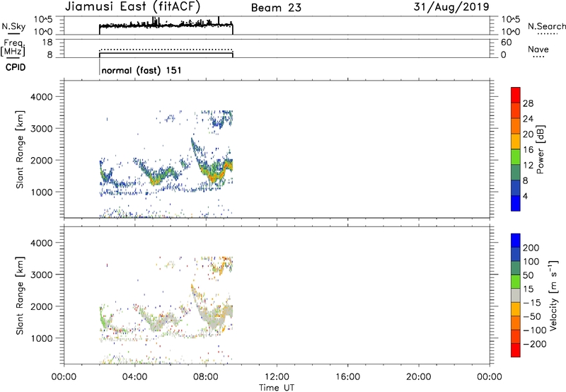Click the '4000' tick on the power panel
The width and height of the screenshot is (566, 392).
41,97
